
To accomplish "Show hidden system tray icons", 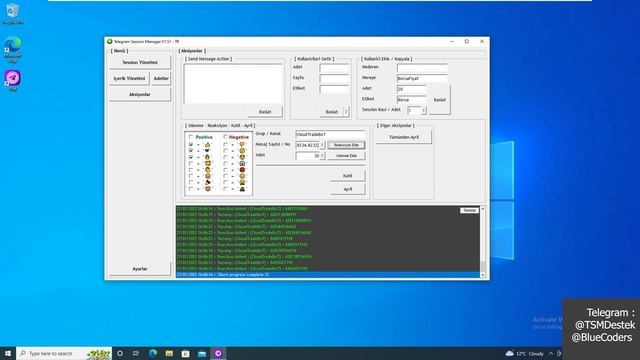I will pyautogui.click(x=551, y=353).
